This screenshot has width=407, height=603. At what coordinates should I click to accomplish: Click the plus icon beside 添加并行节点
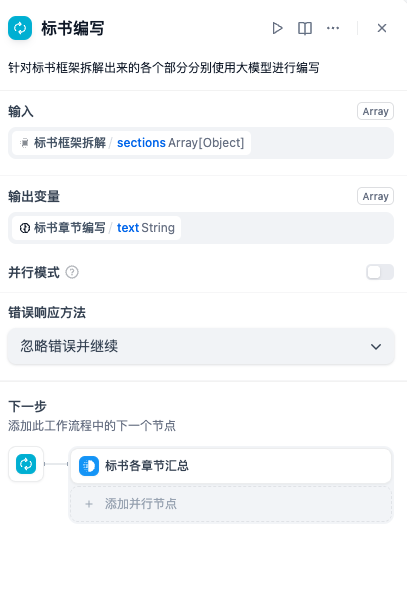[x=89, y=504]
